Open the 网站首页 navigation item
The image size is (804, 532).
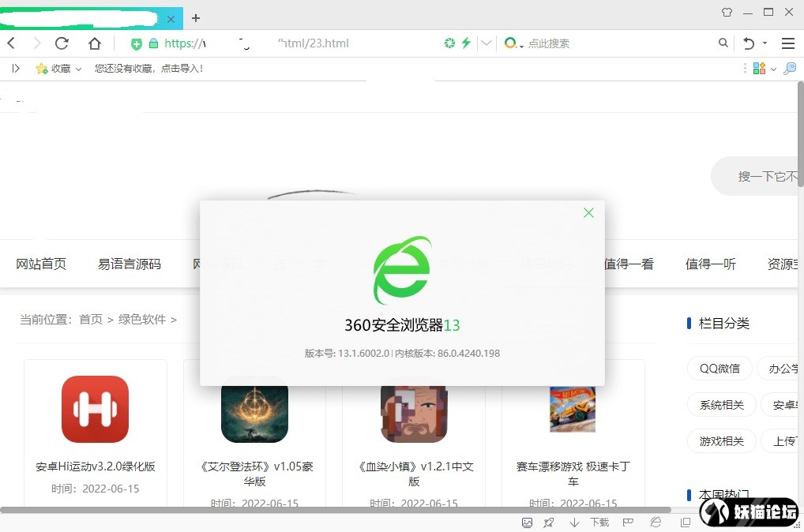pos(41,264)
